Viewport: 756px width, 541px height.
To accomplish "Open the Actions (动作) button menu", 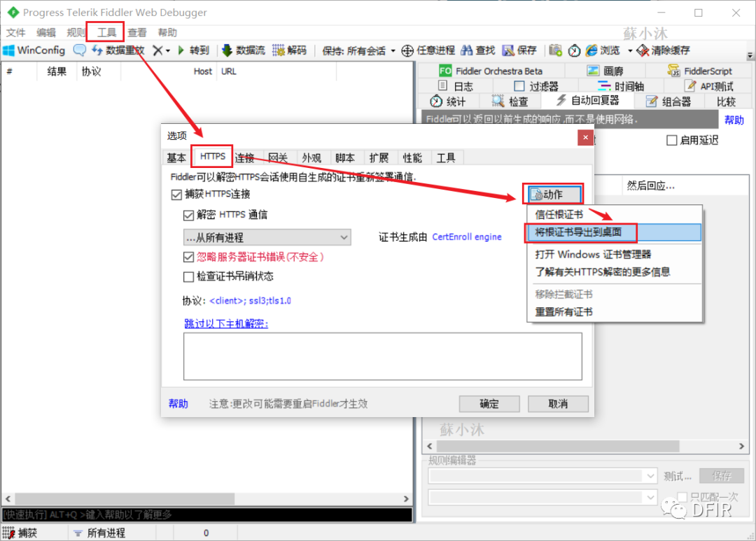I will (x=553, y=195).
